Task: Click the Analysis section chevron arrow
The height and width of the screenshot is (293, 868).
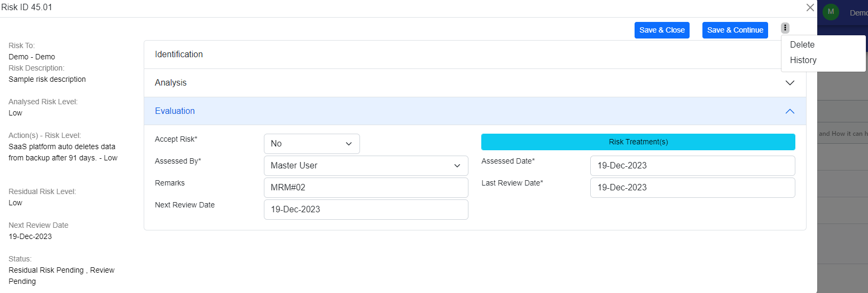Action: [789, 83]
